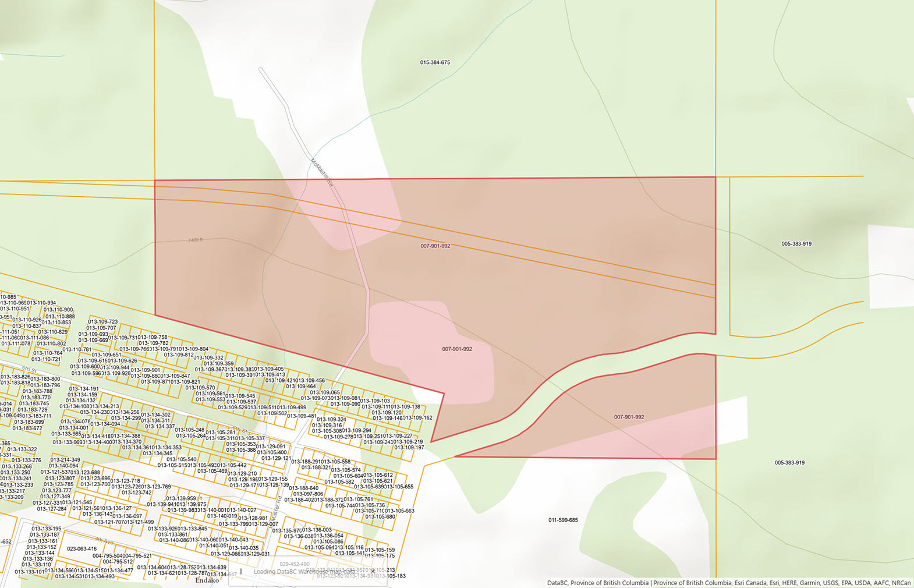Screen dimensions: 914x588
Task: Click parcel label 013-139-959
Action: (x=181, y=498)
